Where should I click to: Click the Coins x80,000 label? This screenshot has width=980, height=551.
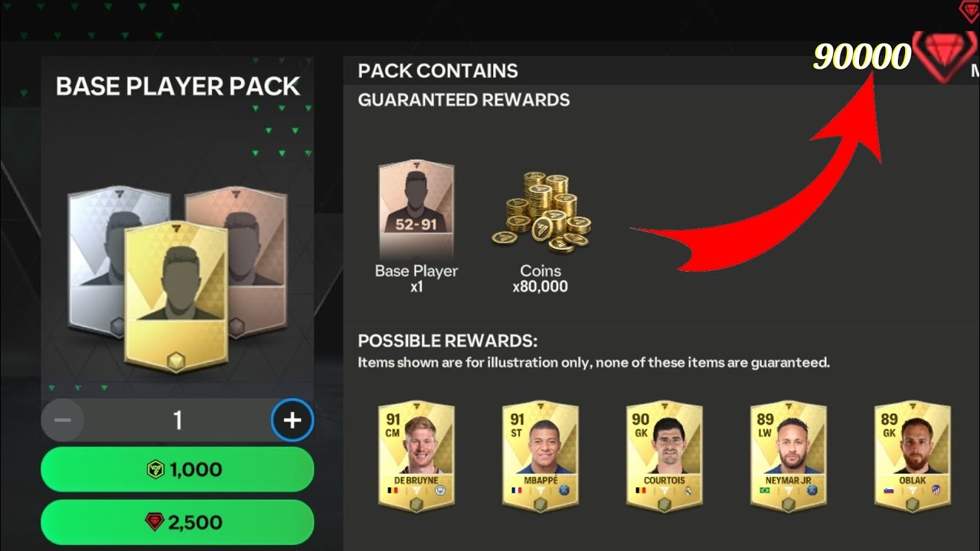coord(541,279)
